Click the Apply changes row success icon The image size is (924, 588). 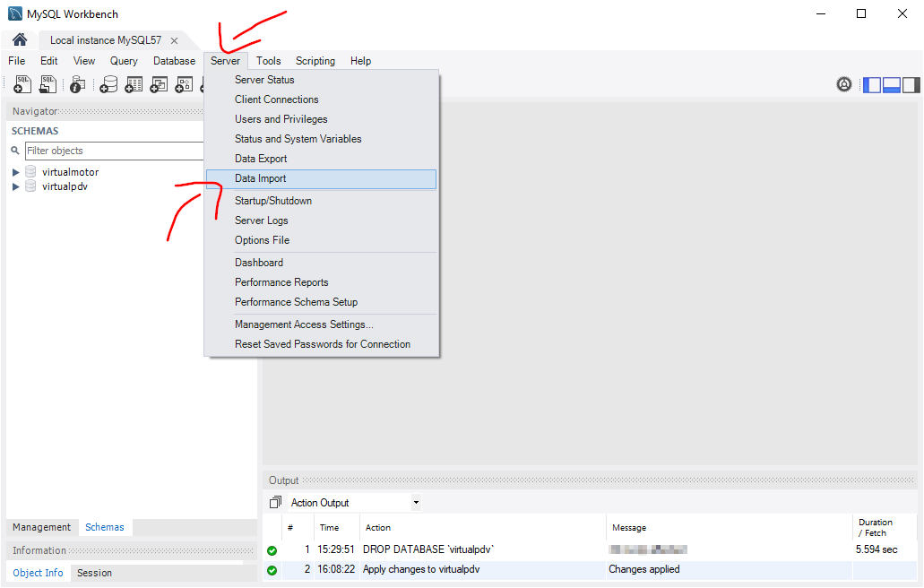272,570
